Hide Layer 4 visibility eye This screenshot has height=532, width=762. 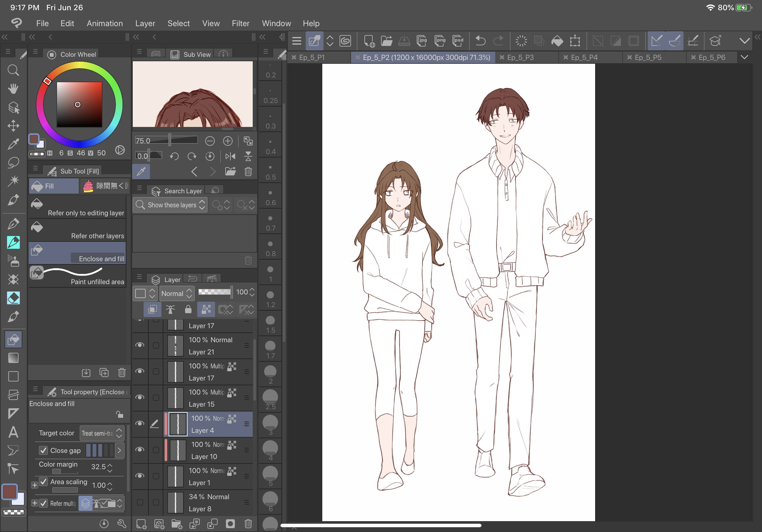(x=140, y=424)
